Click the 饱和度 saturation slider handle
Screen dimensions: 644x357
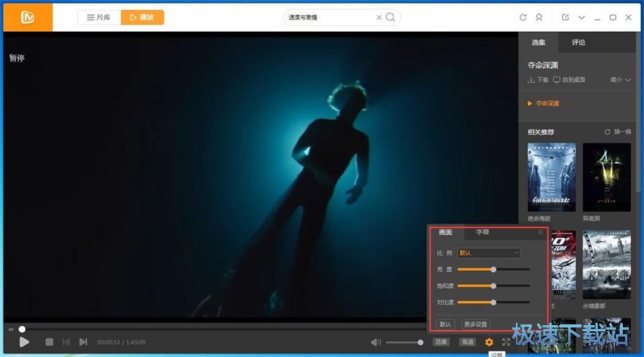[x=494, y=286]
